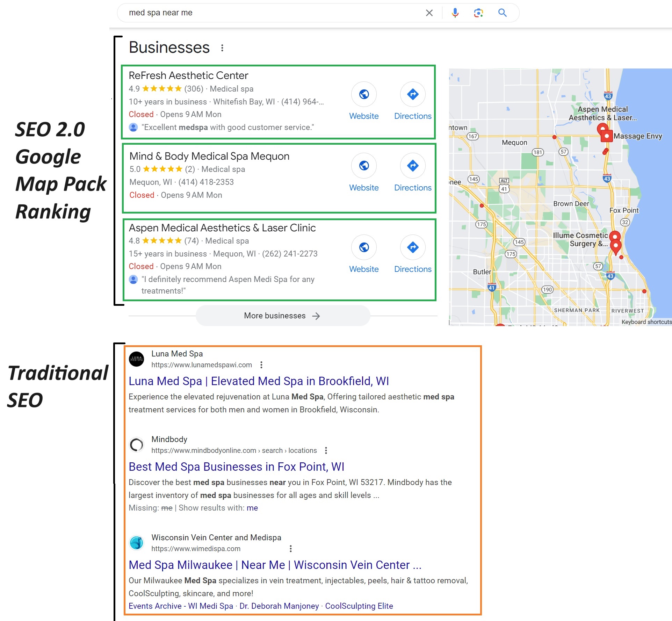Viewport: 672px width, 621px height.
Task: Open Businesses section three-dot menu
Action: coord(222,48)
